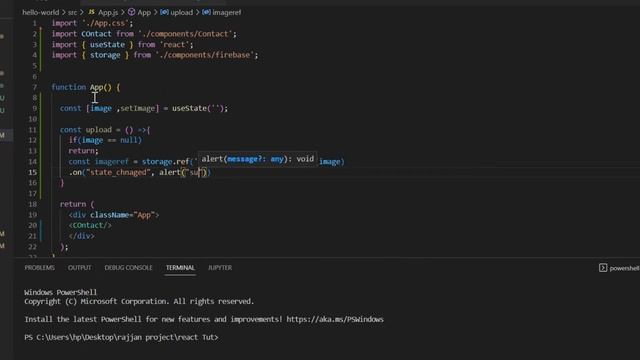Click hello-world in the breadcrumb
The height and width of the screenshot is (360, 640).
pos(40,13)
